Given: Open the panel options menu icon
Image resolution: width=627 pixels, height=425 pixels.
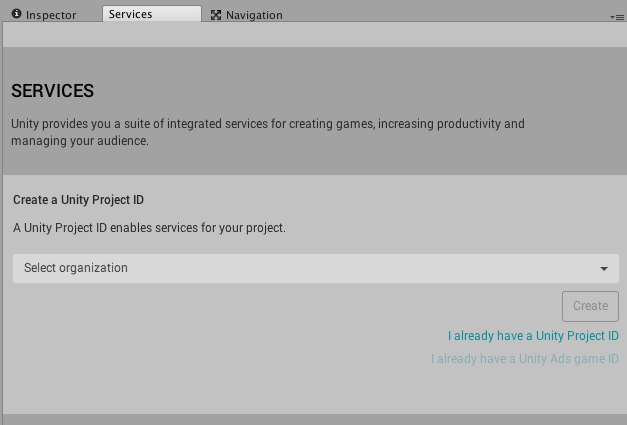Looking at the screenshot, I should click(617, 17).
